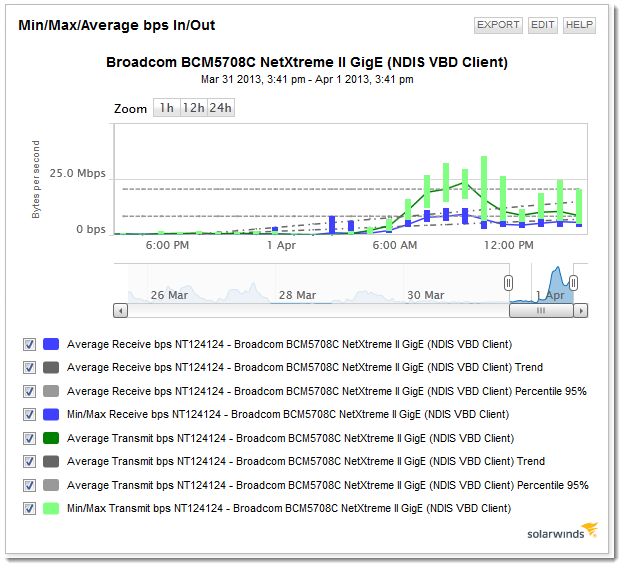Click the 26 Mar label in navigator

(169, 295)
